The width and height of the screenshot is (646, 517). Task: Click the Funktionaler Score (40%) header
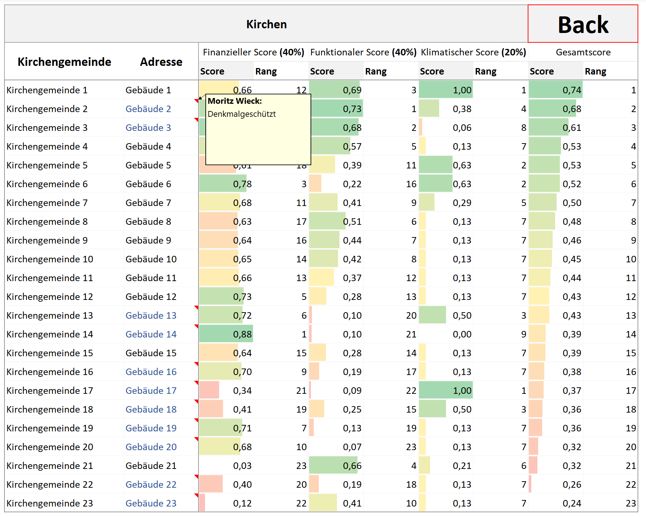pos(363,52)
